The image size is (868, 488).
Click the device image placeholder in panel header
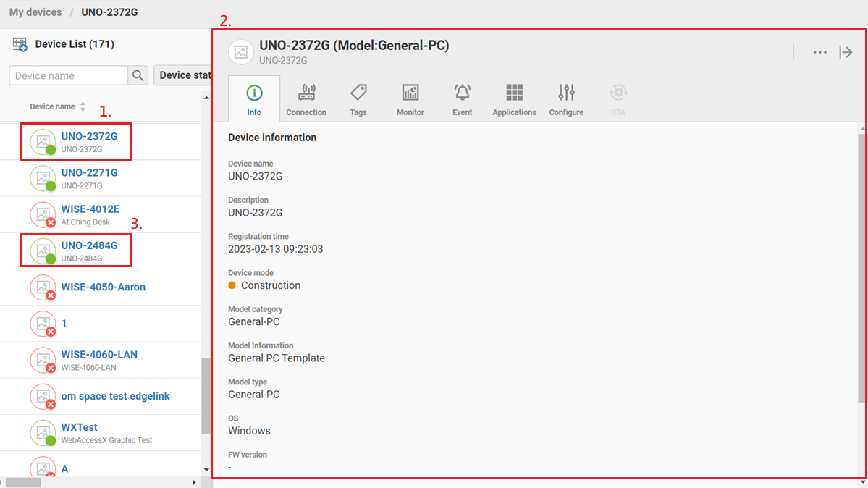(241, 52)
